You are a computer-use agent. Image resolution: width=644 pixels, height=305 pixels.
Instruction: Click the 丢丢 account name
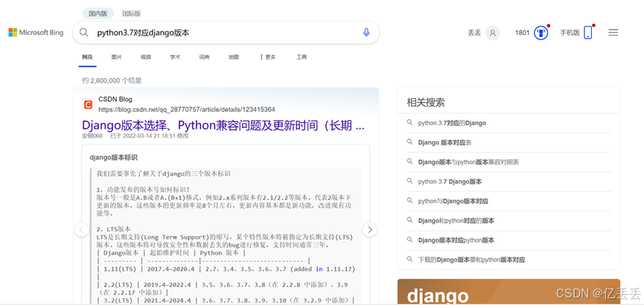(x=474, y=33)
